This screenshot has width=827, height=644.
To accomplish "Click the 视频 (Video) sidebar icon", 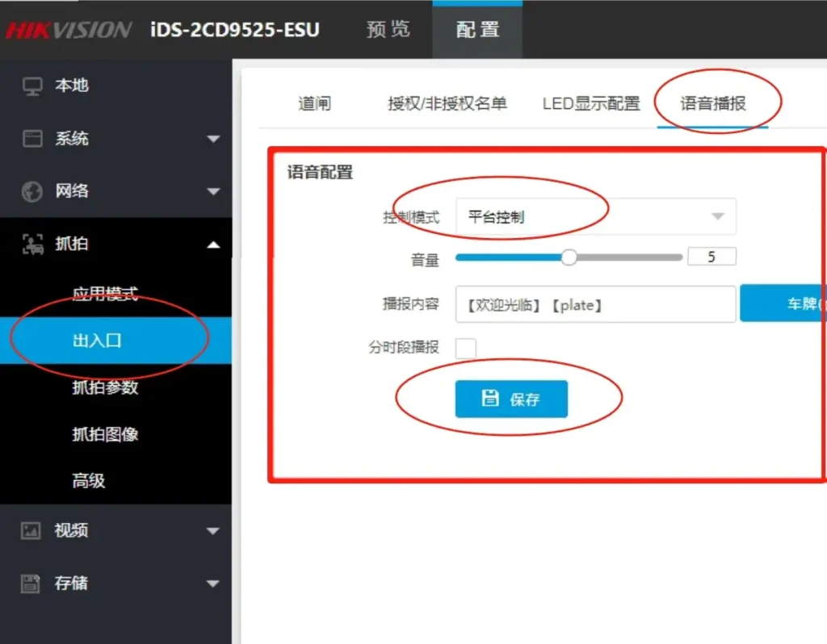I will [x=31, y=530].
